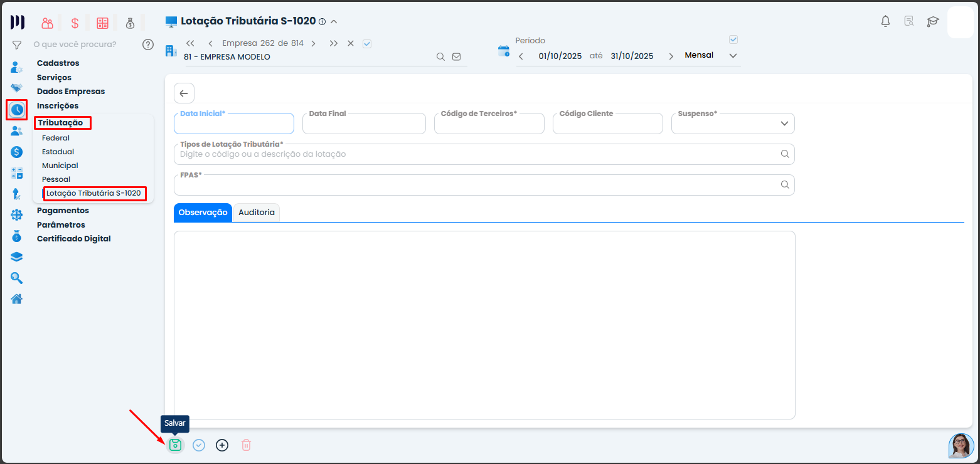
Task: Click the menu search box 'O que você procura?'
Action: (x=75, y=45)
